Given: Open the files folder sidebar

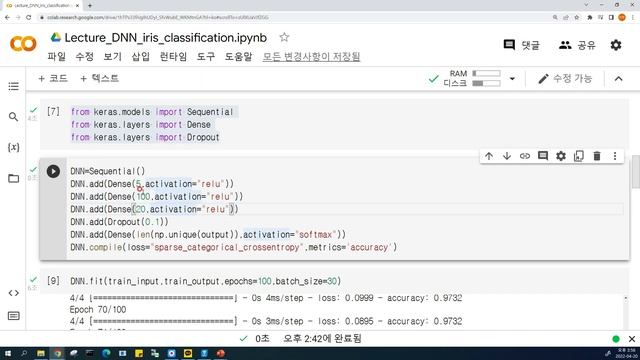Looking at the screenshot, I should [13, 178].
